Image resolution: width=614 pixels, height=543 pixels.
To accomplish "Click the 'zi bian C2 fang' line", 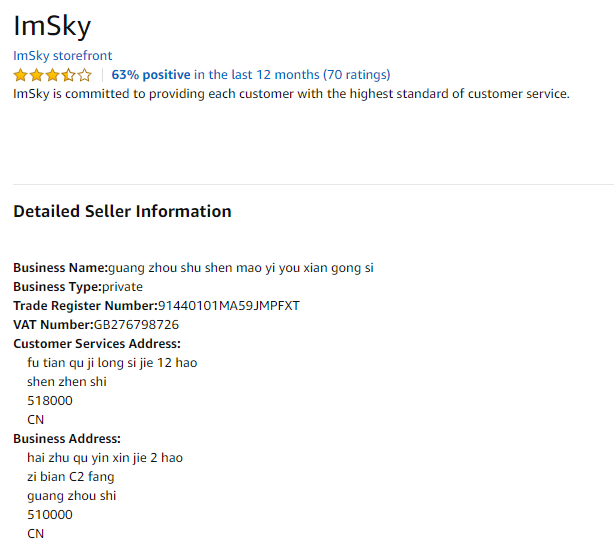I will point(71,477).
